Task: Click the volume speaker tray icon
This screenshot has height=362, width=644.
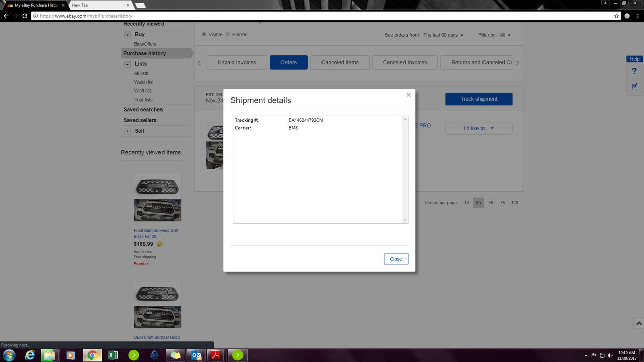Action: click(x=610, y=355)
